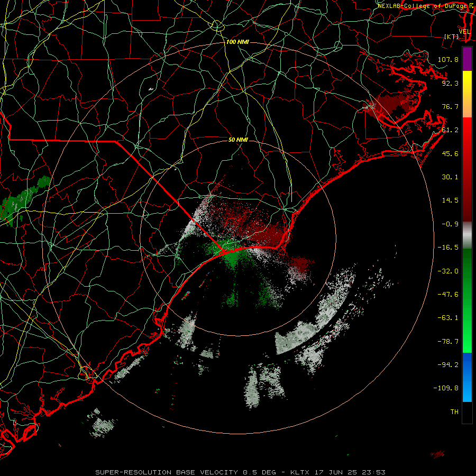Click the 14.5 legend value
The width and height of the screenshot is (476, 476).
(450, 200)
